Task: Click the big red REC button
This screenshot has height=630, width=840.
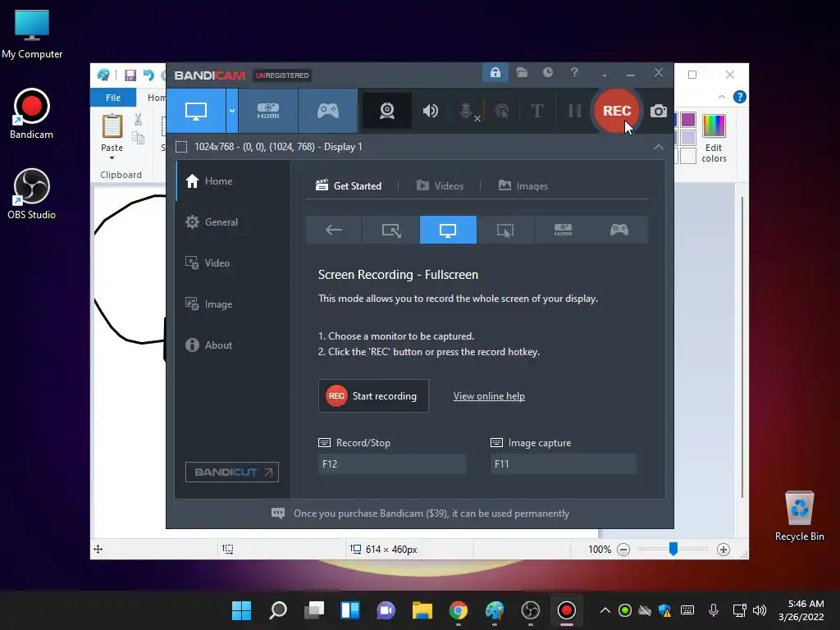Action: [x=617, y=111]
